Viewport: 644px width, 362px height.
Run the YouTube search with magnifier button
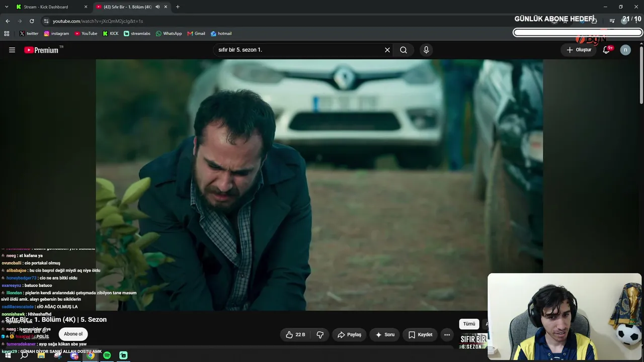tap(404, 50)
